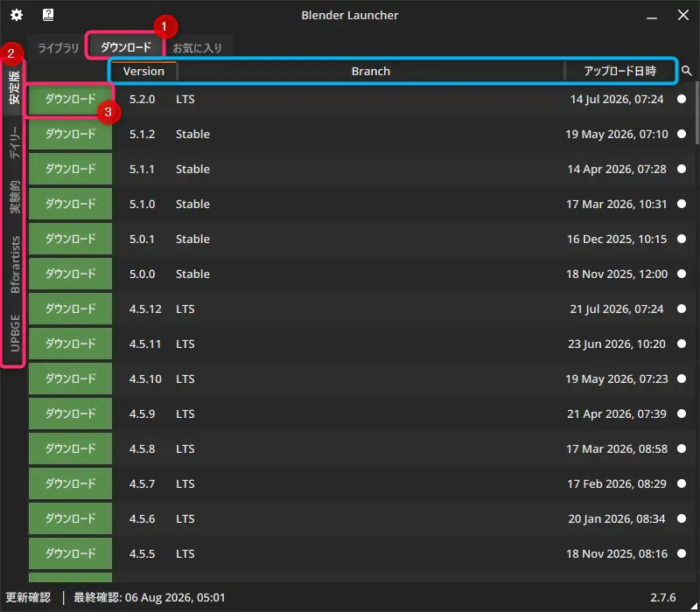The height and width of the screenshot is (612, 700).
Task: Download Blender 4.5.9 LTS
Action: [x=71, y=414]
